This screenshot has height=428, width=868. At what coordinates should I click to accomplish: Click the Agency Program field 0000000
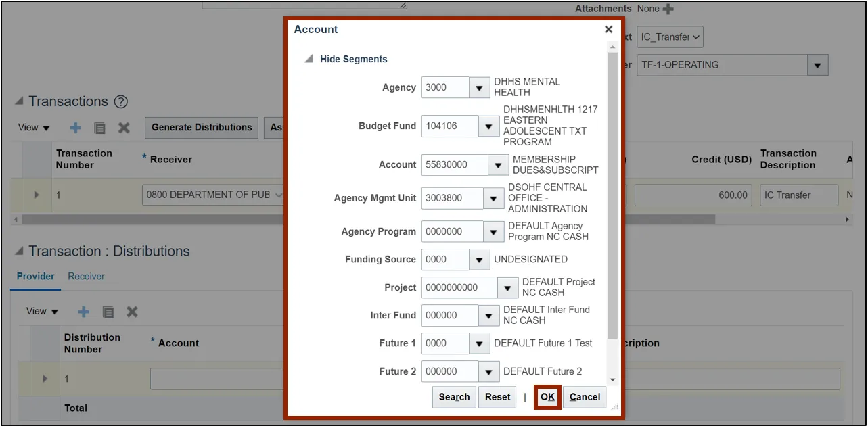[453, 231]
